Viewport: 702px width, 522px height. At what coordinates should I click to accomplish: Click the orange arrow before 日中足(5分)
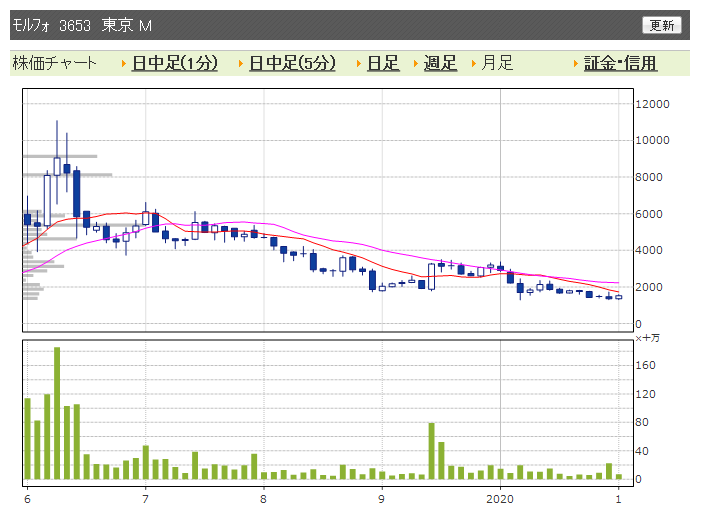(x=241, y=64)
